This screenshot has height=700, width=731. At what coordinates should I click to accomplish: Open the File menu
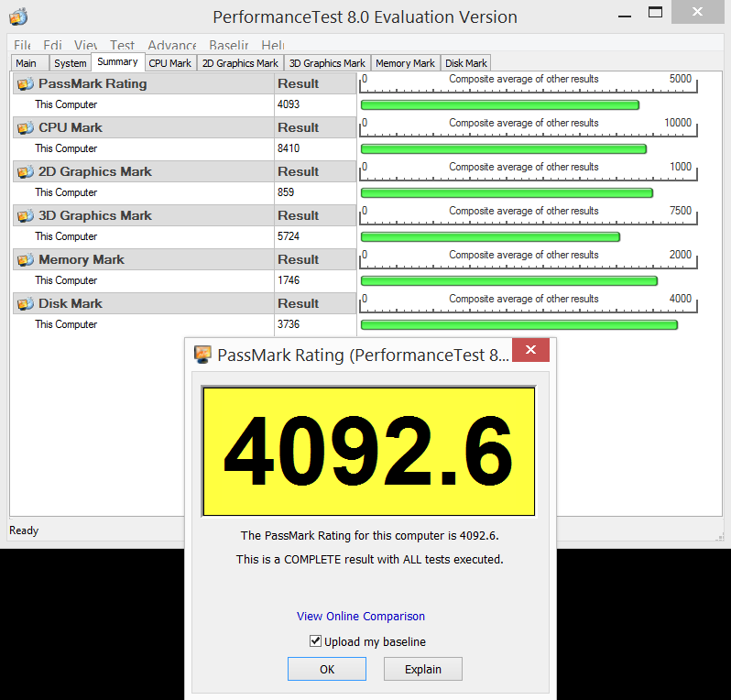click(x=22, y=45)
